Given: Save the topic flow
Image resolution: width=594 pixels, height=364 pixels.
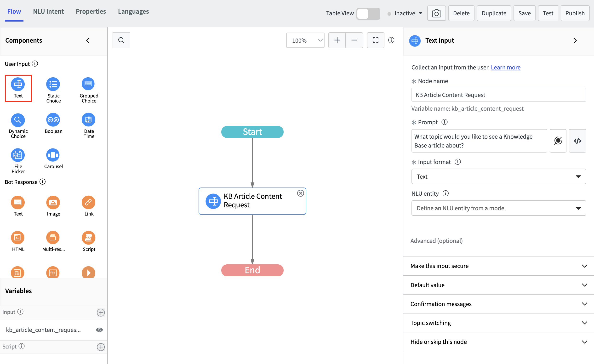Looking at the screenshot, I should [x=524, y=13].
